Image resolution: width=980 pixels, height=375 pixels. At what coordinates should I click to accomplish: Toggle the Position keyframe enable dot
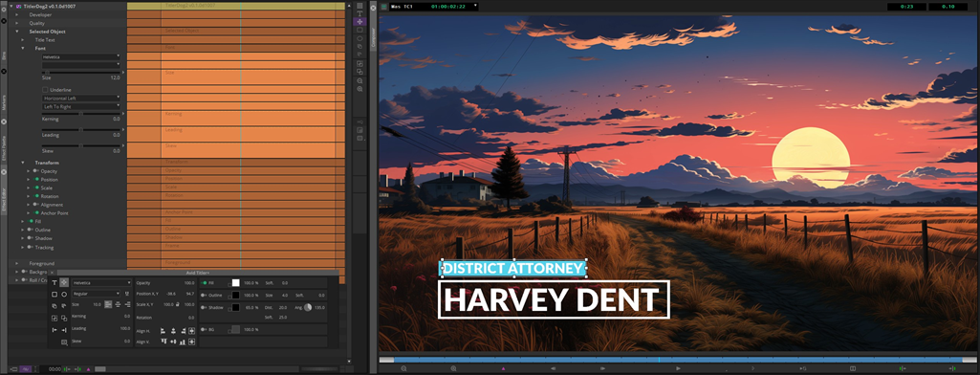click(x=37, y=180)
